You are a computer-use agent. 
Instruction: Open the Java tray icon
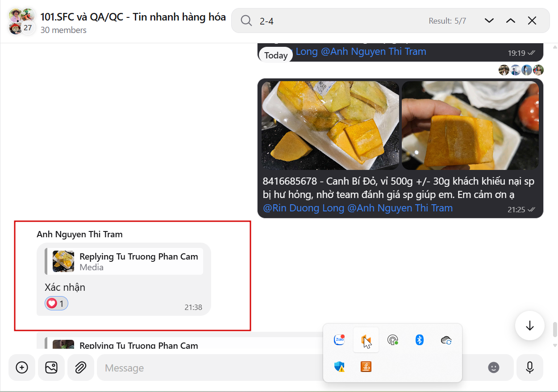[x=366, y=367]
